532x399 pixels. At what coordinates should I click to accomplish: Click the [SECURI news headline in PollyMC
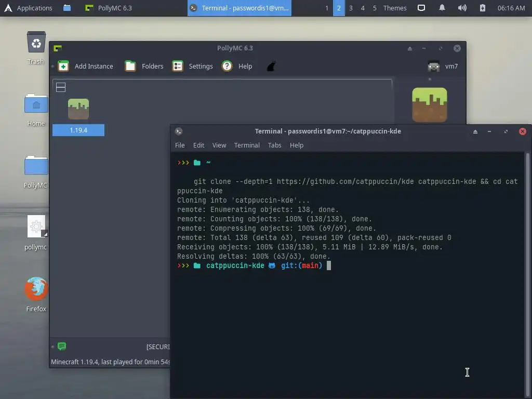click(158, 347)
